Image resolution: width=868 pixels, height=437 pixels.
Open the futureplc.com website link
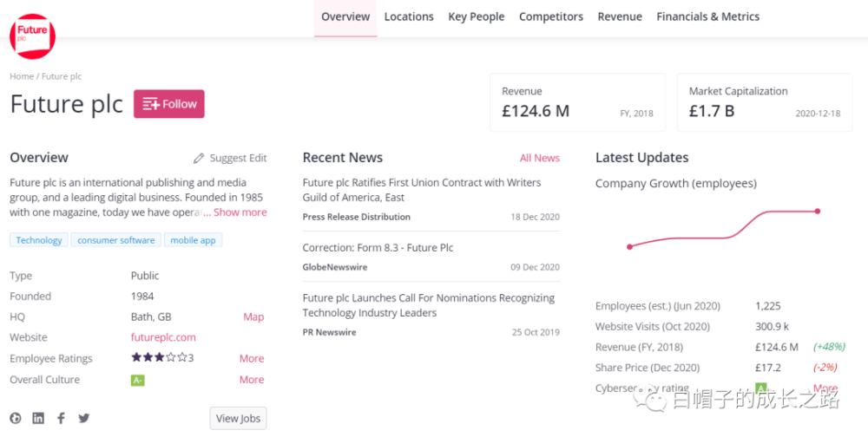tap(163, 337)
